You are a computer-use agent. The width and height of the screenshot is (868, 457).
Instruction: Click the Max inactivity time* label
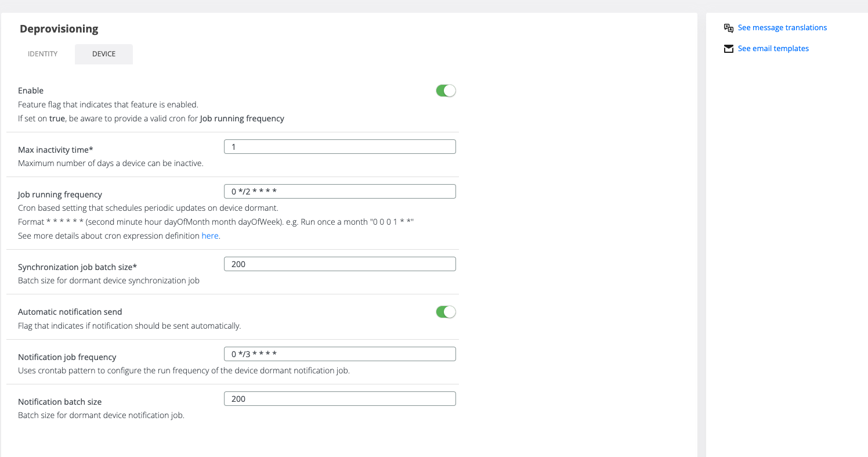tap(56, 150)
